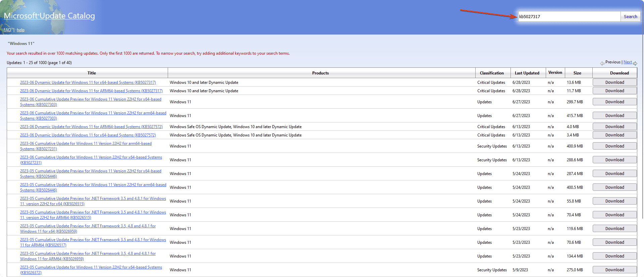The width and height of the screenshot is (644, 277).
Task: Open KB5026959 x64 .NET Framework link
Action: 88,229
